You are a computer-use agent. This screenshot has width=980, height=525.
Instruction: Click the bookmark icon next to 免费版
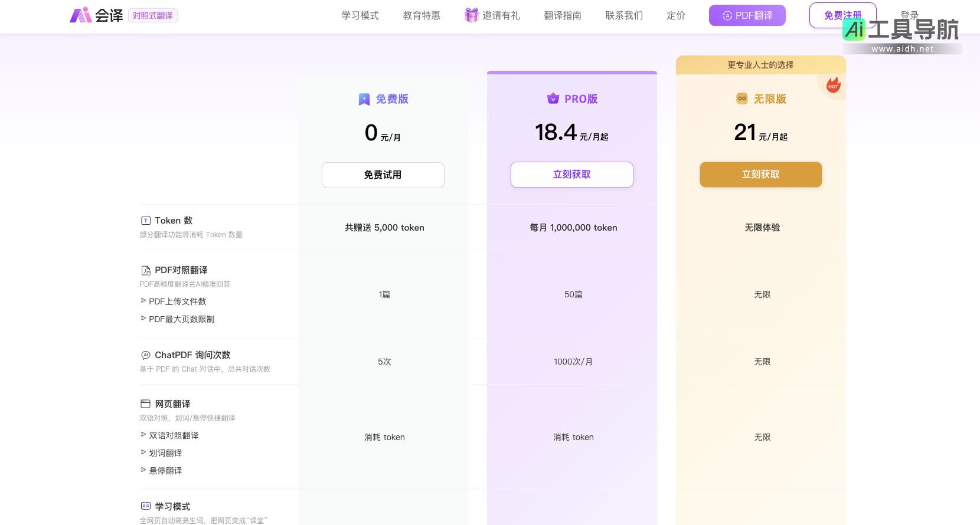click(364, 100)
